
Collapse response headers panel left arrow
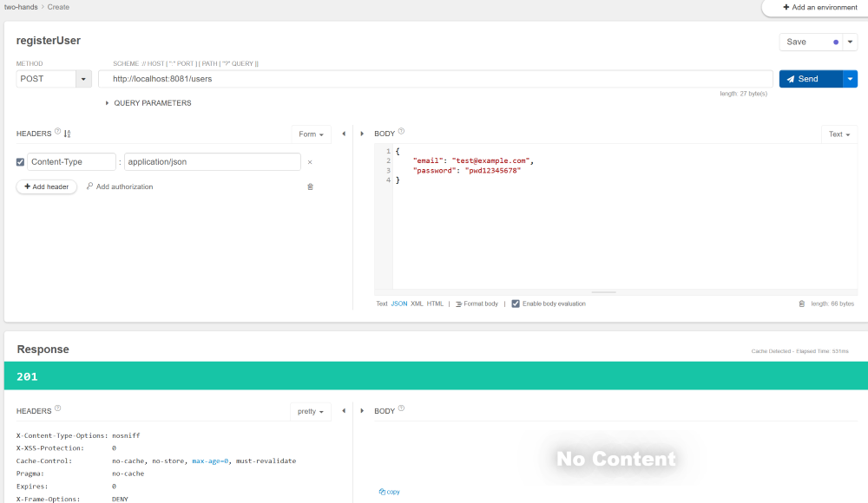344,410
